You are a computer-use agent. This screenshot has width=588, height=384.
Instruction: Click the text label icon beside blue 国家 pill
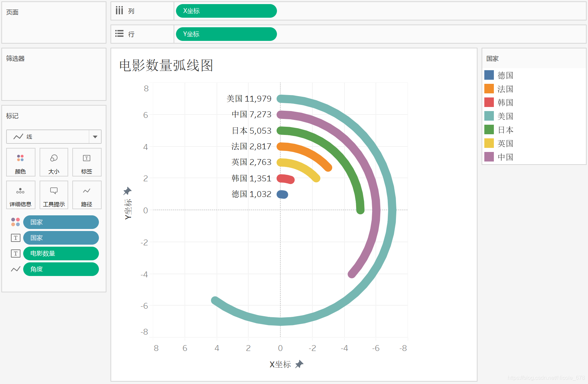(16, 238)
